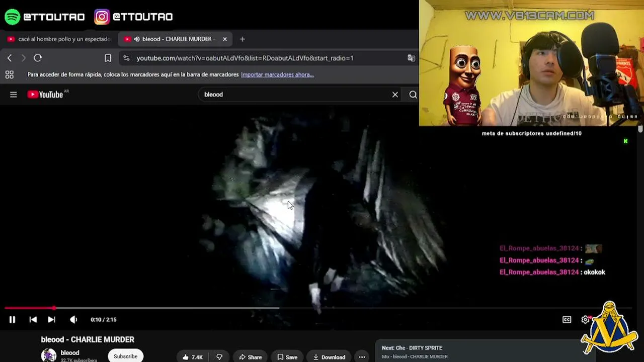The image size is (644, 362).
Task: Click the Importar marcadores ahora link
Action: [x=277, y=74]
